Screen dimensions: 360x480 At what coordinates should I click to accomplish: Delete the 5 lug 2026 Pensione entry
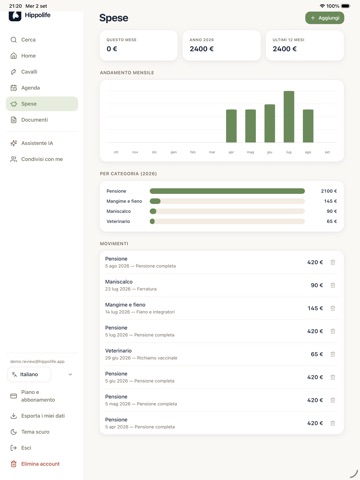[x=333, y=331]
